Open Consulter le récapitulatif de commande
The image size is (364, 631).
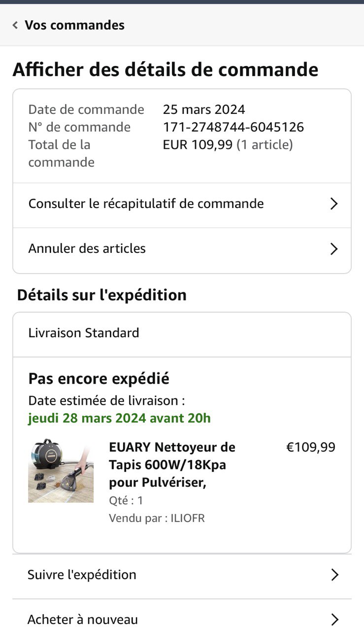pyautogui.click(x=182, y=204)
